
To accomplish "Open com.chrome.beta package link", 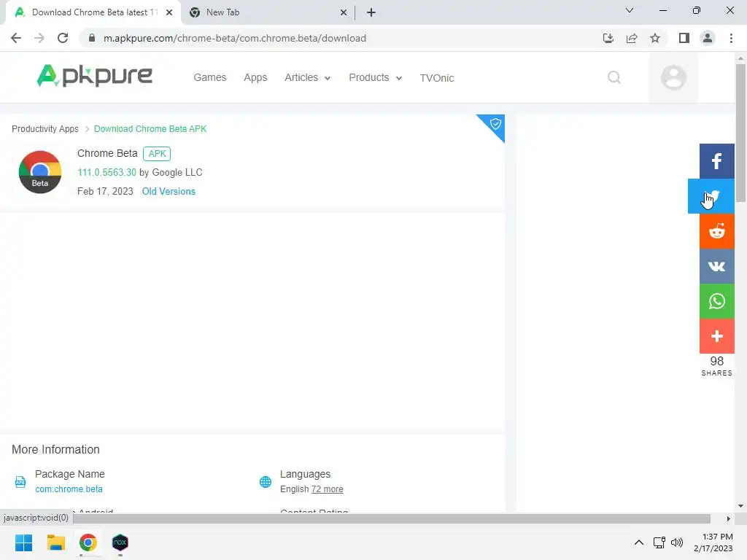I will coord(69,489).
